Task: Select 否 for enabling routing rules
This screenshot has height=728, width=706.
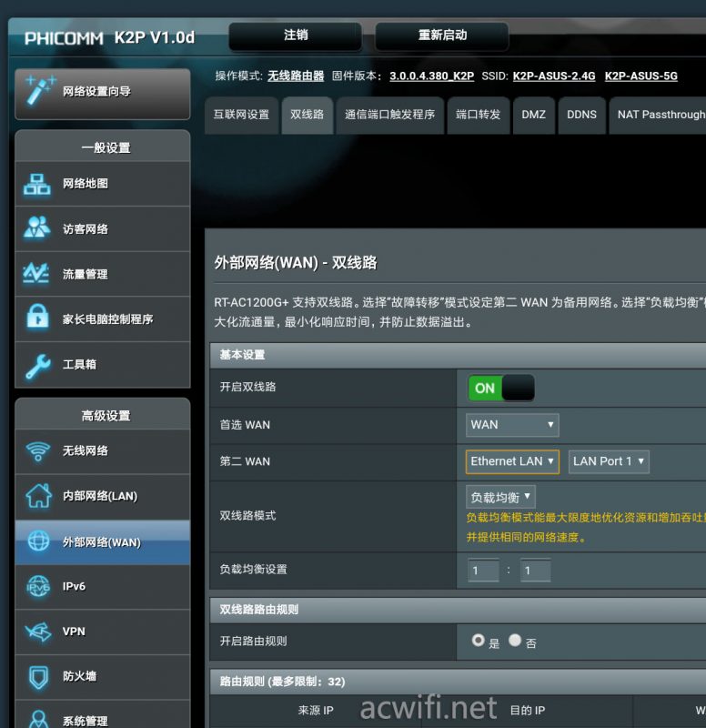Action: click(x=515, y=641)
